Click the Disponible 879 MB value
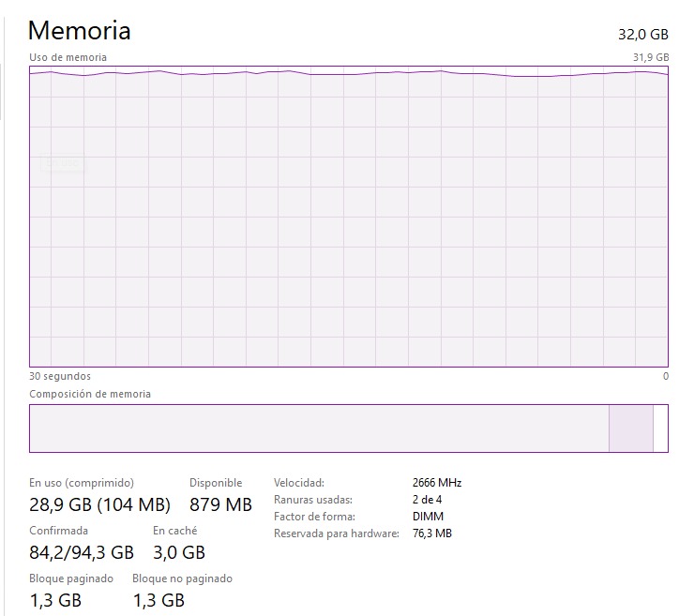Screen dimensions: 679x616 [x=220, y=504]
